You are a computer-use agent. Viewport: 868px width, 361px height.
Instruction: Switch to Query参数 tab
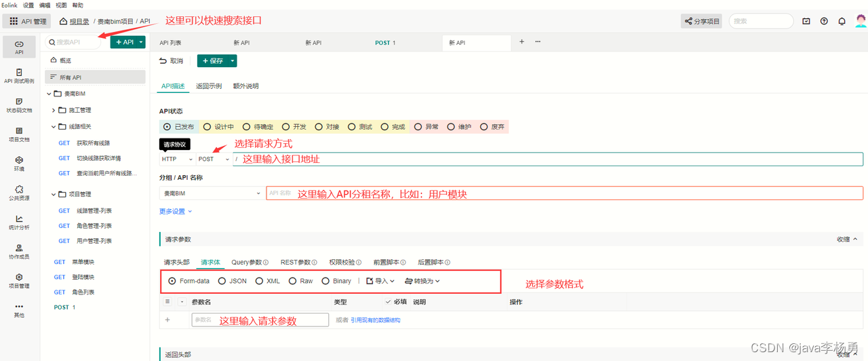pos(250,262)
